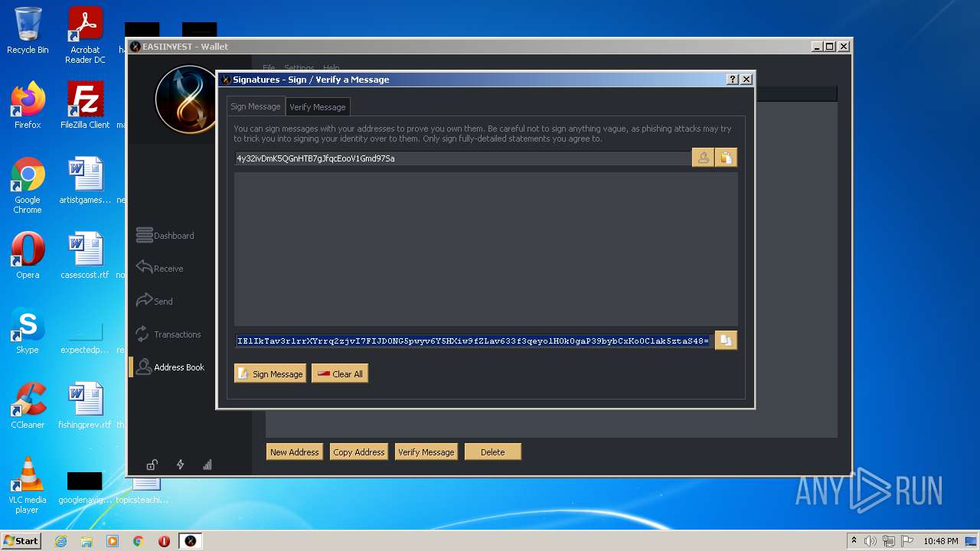Click the Opera icon in the taskbar
This screenshot has width=980, height=551.
164,541
